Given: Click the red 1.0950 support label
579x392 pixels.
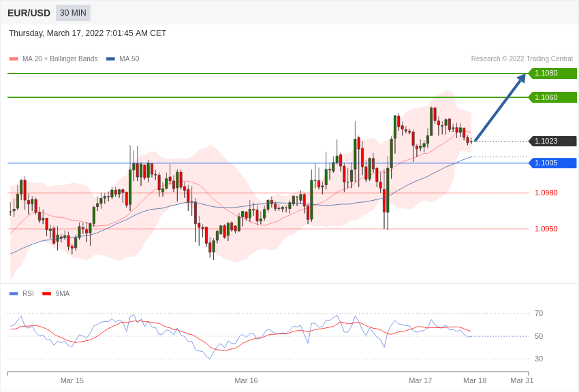Looking at the screenshot, I should pyautogui.click(x=546, y=229).
